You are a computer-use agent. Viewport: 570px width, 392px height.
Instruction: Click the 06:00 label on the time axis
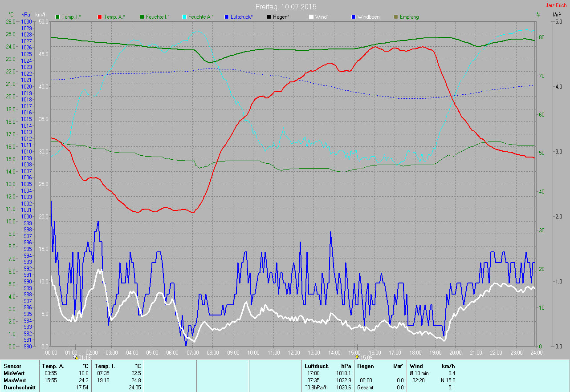pyautogui.click(x=172, y=352)
